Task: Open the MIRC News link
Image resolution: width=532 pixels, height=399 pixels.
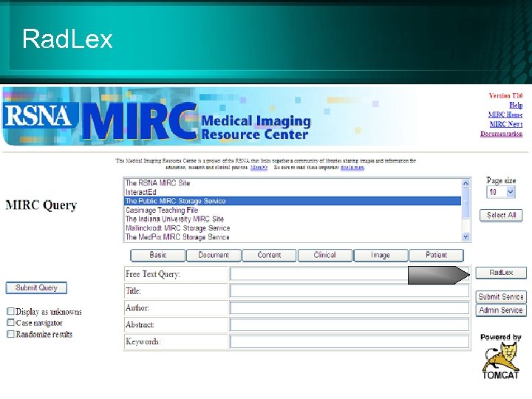Action: pyautogui.click(x=506, y=124)
